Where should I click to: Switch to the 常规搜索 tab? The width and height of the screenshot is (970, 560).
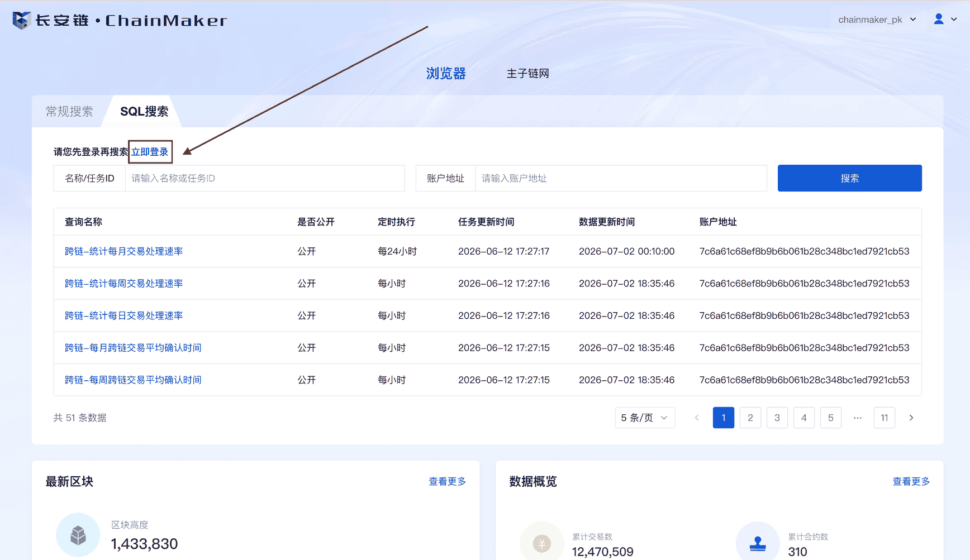point(69,111)
